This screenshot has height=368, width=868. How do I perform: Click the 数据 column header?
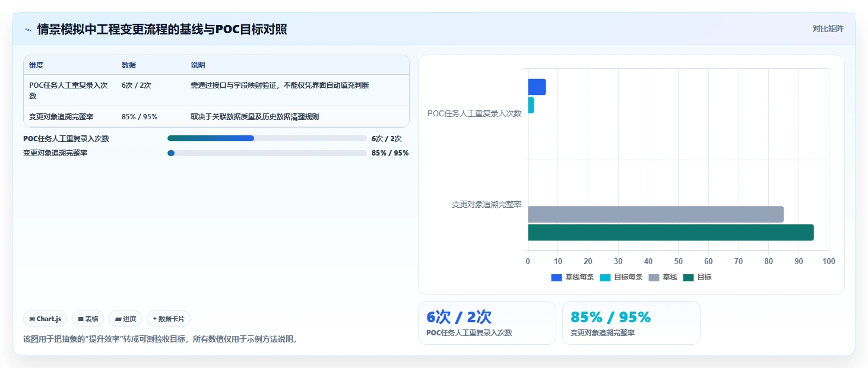(x=129, y=65)
